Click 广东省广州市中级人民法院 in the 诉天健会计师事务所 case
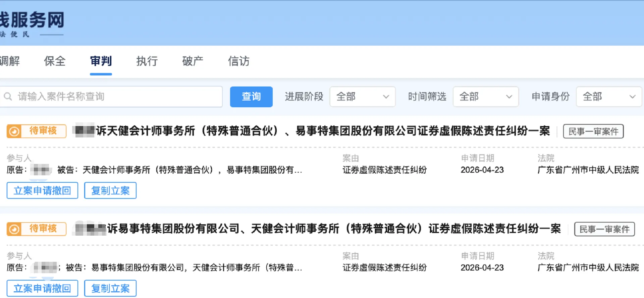The image size is (644, 298). click(x=588, y=170)
